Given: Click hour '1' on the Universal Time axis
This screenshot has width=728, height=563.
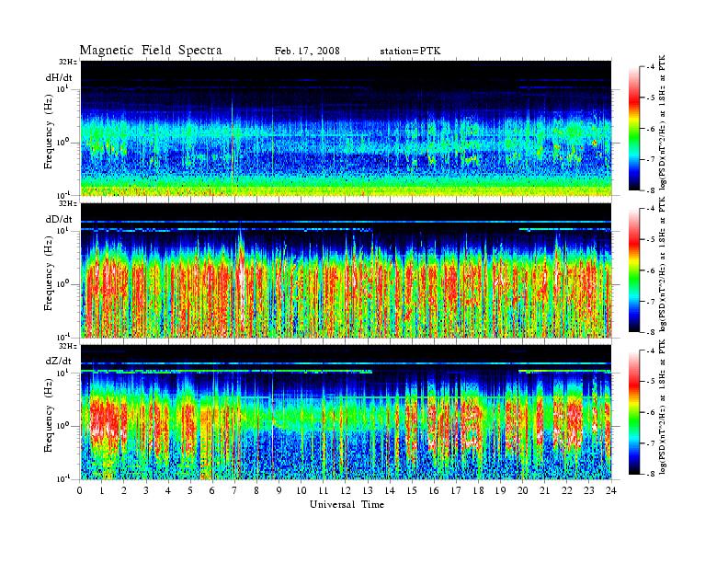Looking at the screenshot, I should (x=102, y=491).
